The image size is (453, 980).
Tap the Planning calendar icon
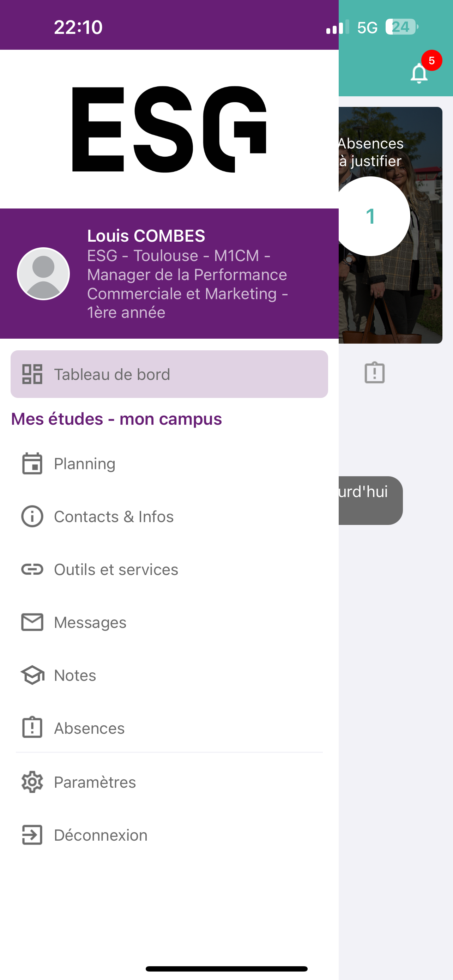tap(32, 464)
